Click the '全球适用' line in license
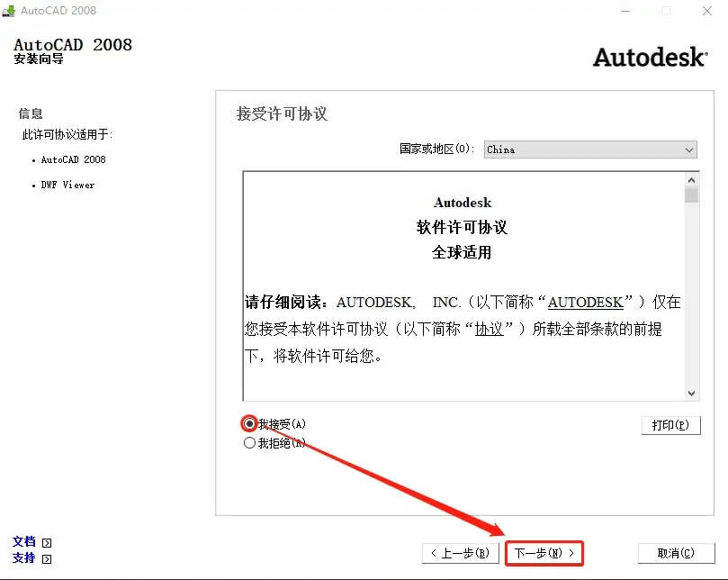This screenshot has width=728, height=580. coord(462,252)
